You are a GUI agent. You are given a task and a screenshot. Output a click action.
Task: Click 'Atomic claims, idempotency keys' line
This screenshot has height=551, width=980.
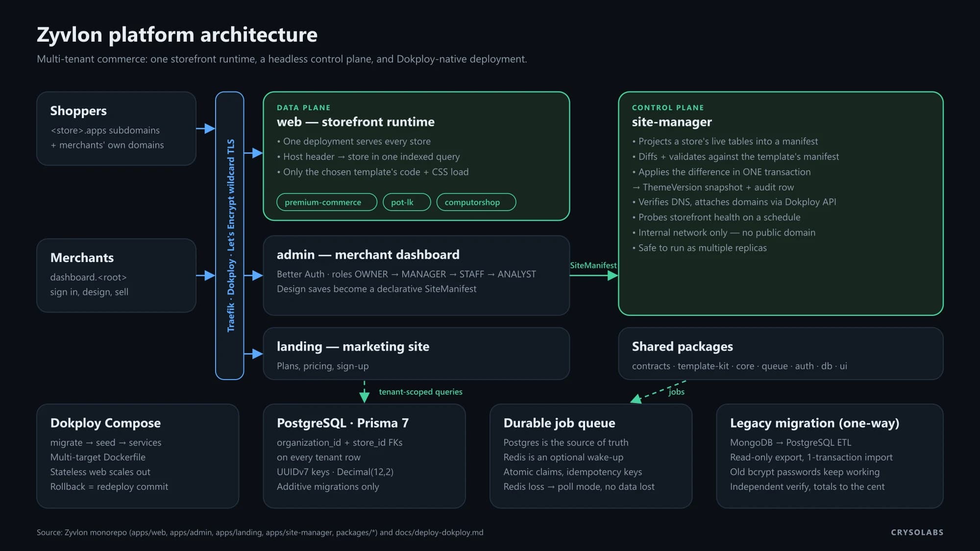(x=572, y=472)
